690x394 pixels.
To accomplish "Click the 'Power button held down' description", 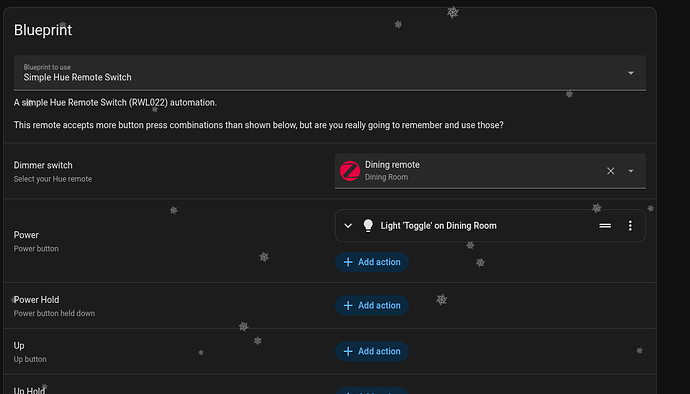I will point(54,313).
